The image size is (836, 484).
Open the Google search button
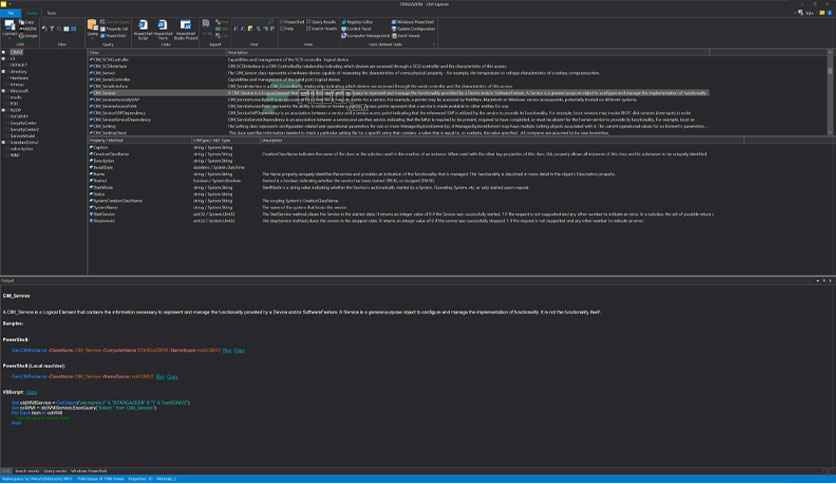(28, 36)
